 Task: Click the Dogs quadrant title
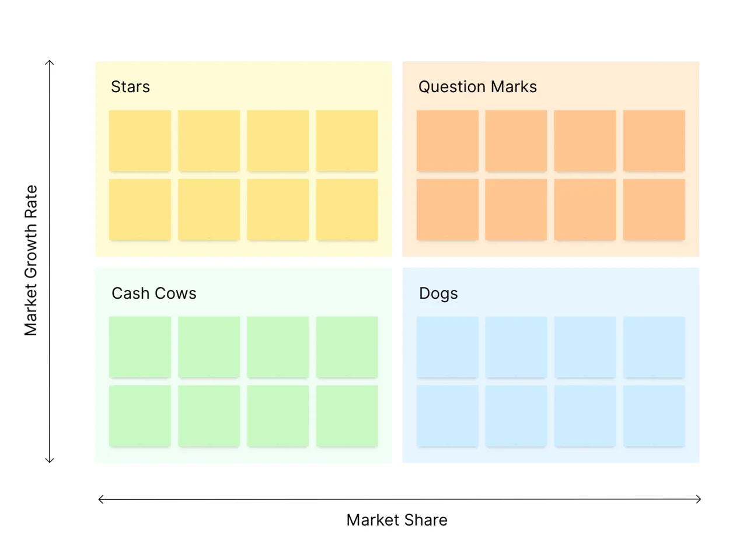coord(438,293)
